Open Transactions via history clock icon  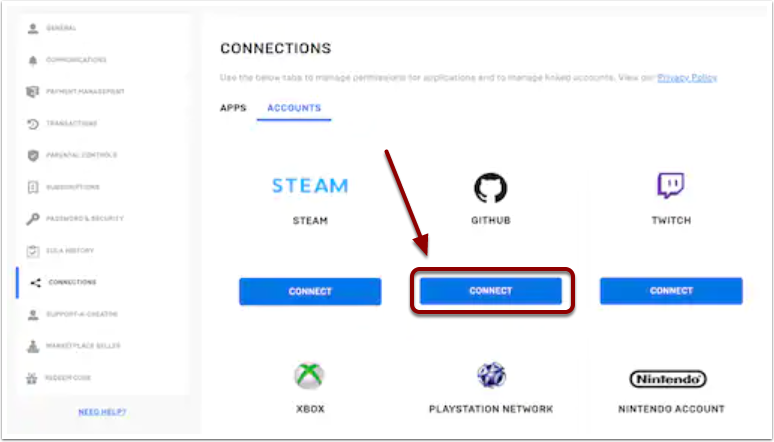pos(33,123)
